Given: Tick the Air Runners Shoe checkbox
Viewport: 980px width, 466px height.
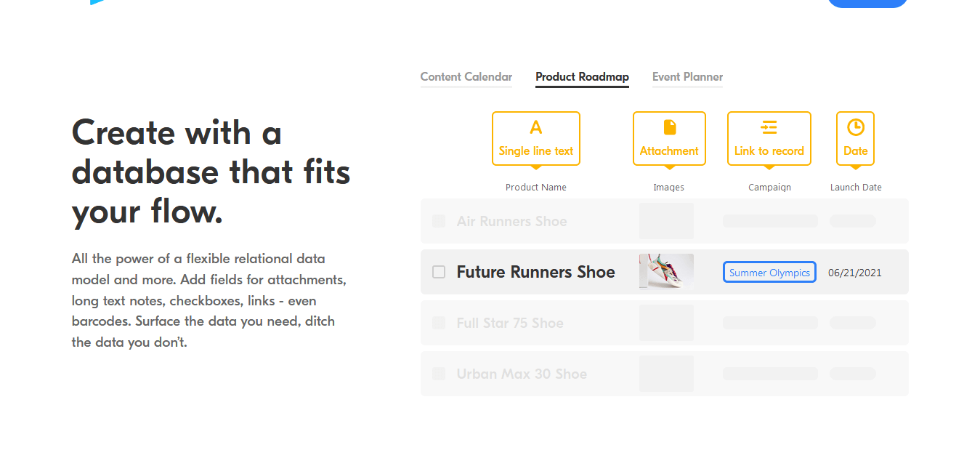Looking at the screenshot, I should (439, 221).
